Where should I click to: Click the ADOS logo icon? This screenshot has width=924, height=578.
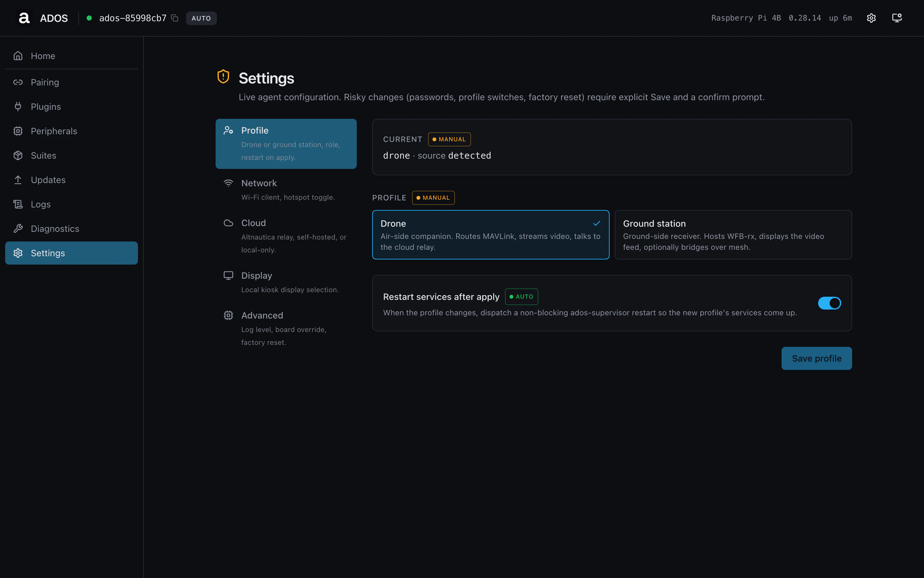click(x=24, y=18)
